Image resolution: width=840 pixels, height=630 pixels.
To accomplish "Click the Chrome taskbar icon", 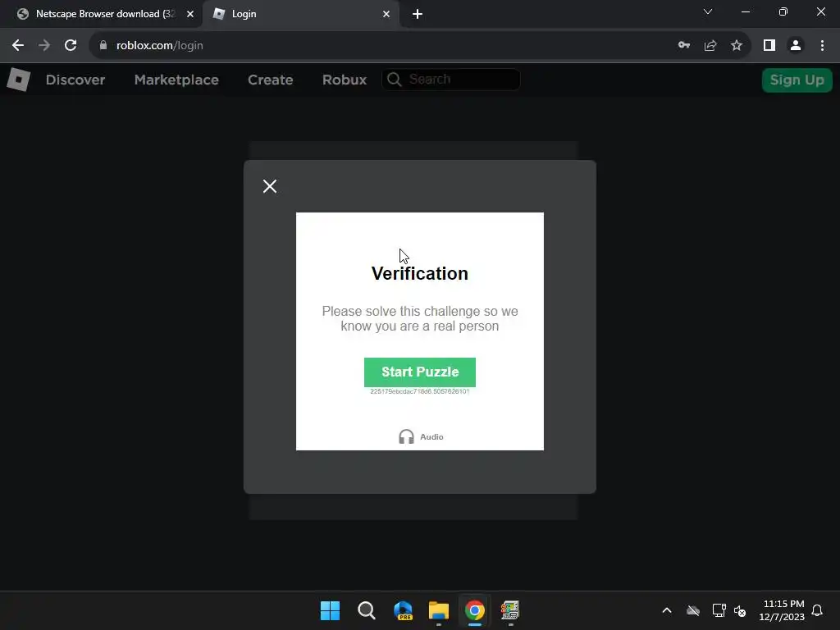I will [x=475, y=610].
